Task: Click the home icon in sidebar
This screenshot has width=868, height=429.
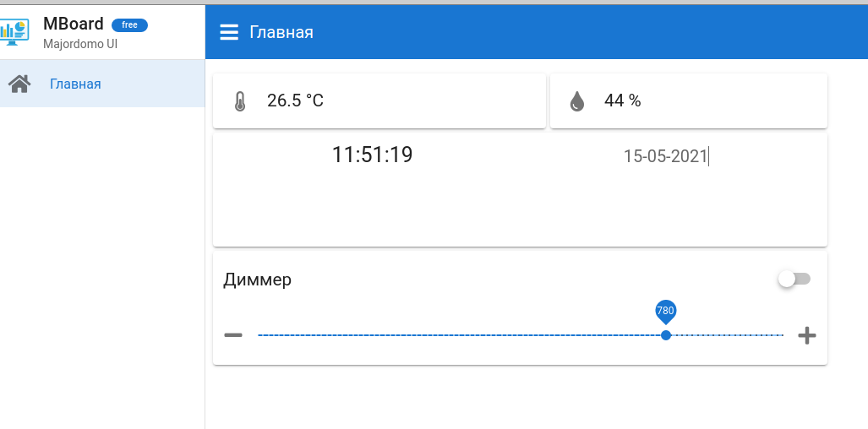Action: (x=19, y=84)
